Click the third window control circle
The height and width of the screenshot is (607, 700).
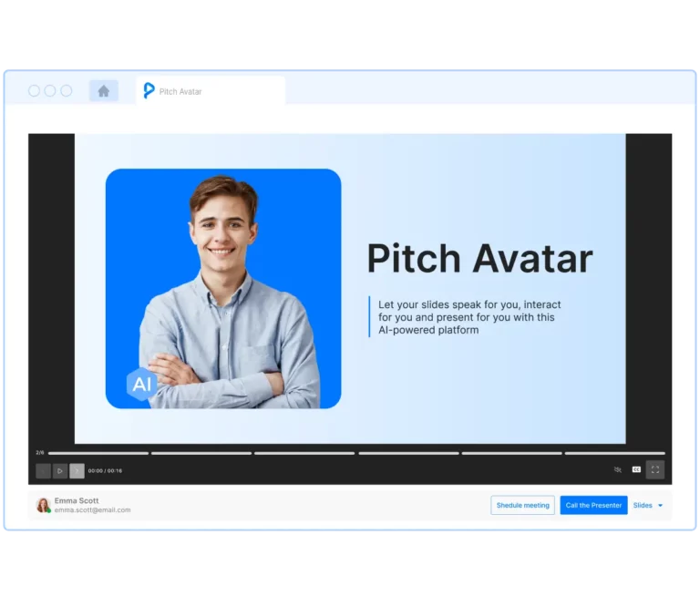pyautogui.click(x=66, y=90)
